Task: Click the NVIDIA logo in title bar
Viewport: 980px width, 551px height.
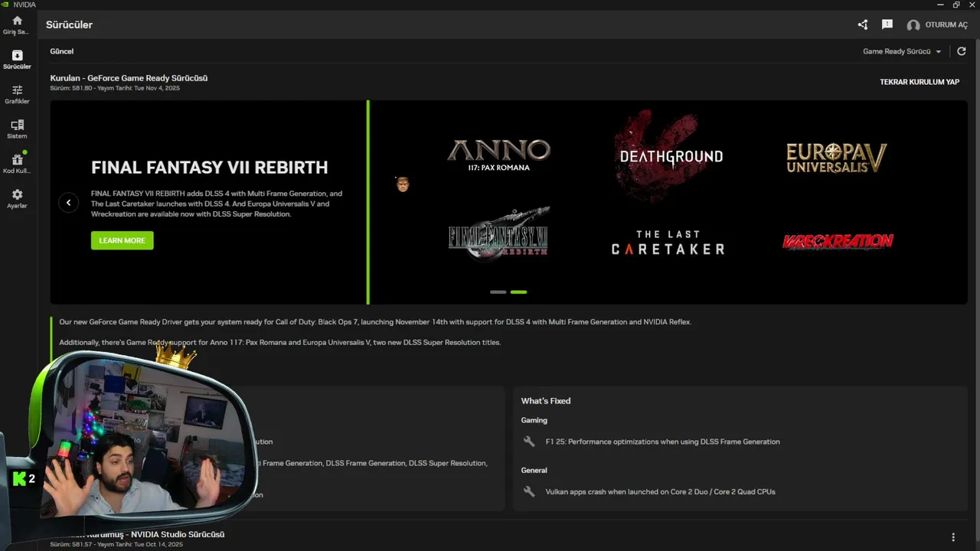Action: point(6,5)
